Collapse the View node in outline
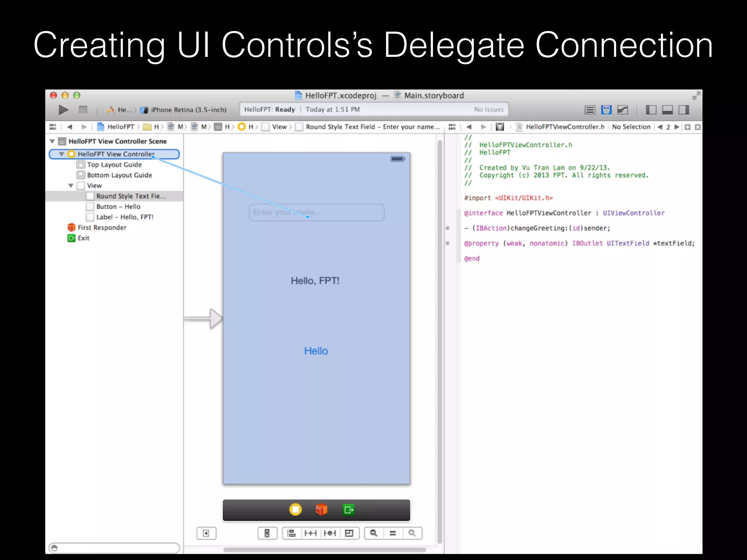Image resolution: width=747 pixels, height=560 pixels. (x=71, y=186)
